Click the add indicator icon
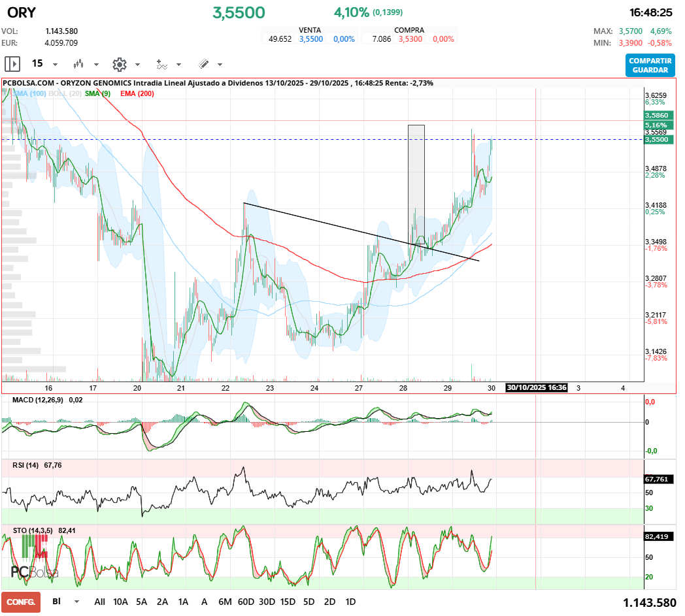This screenshot has height=616, width=685. click(161, 64)
